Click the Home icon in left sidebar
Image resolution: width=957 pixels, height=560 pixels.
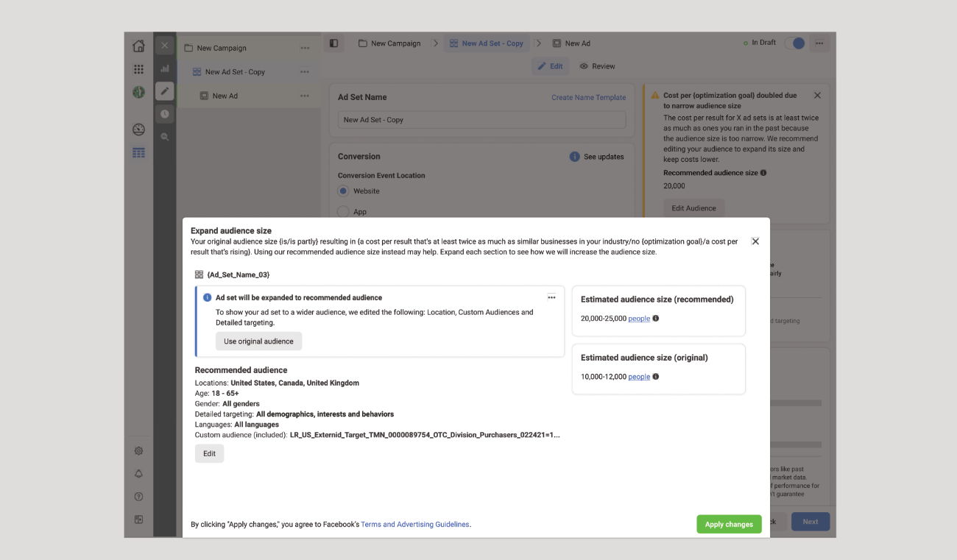tap(138, 46)
